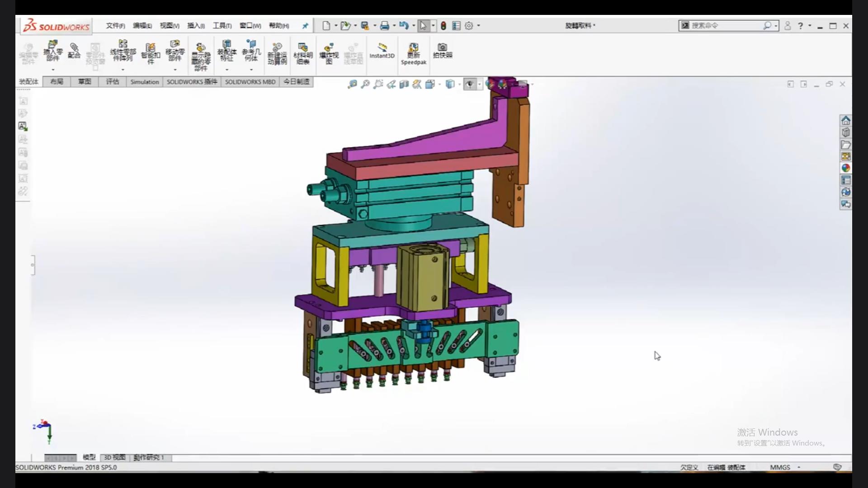Click the Undo arrow icon
The height and width of the screenshot is (488, 868).
[x=404, y=26]
